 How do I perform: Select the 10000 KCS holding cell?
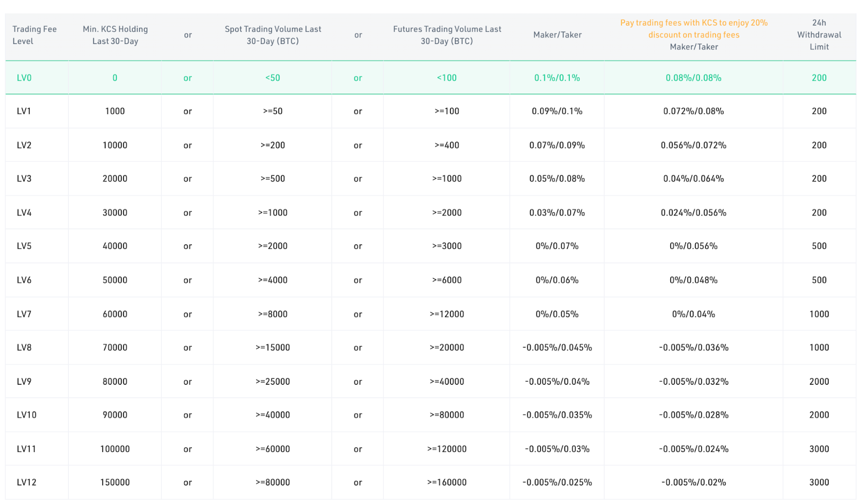click(115, 145)
